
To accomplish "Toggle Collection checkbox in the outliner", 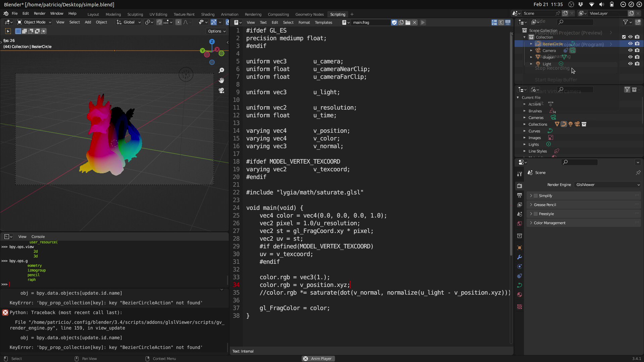I will coord(623,37).
